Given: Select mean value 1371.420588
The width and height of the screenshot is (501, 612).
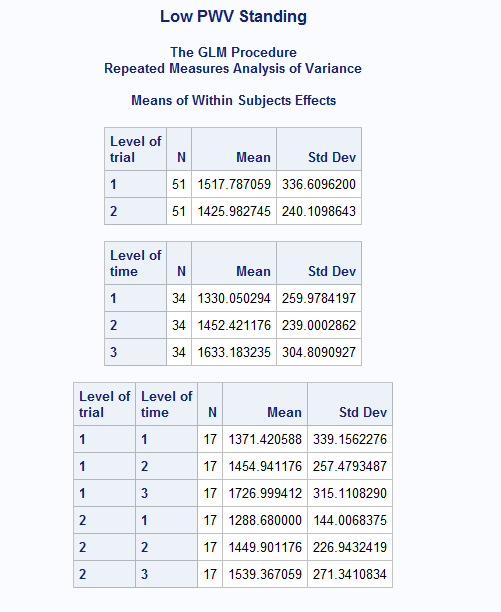Looking at the screenshot, I should 265,439.
